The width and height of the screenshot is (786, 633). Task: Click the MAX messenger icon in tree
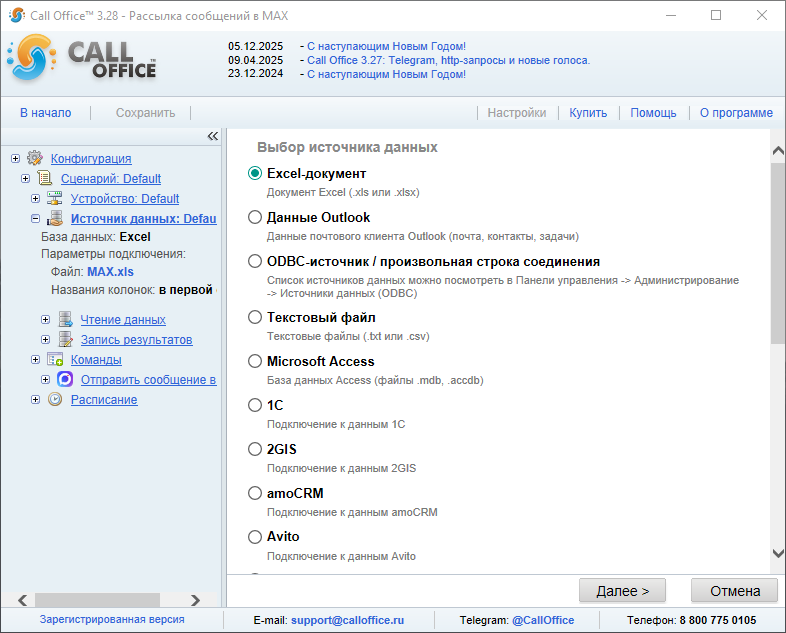click(65, 379)
